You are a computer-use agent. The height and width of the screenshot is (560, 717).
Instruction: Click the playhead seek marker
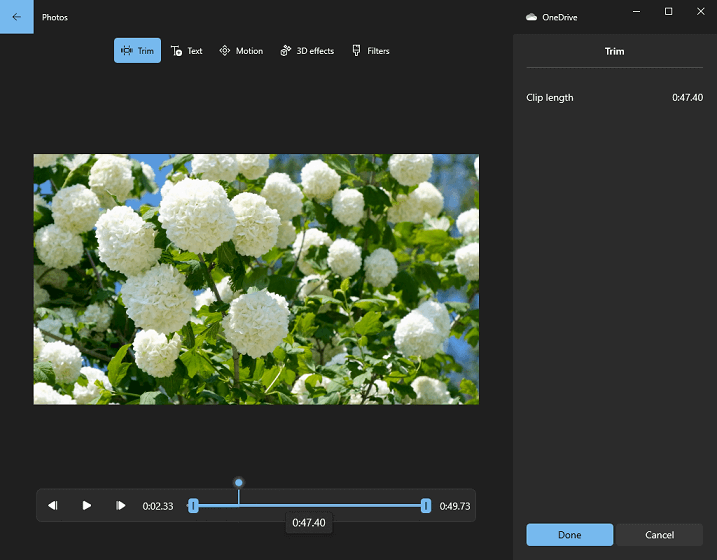(239, 482)
